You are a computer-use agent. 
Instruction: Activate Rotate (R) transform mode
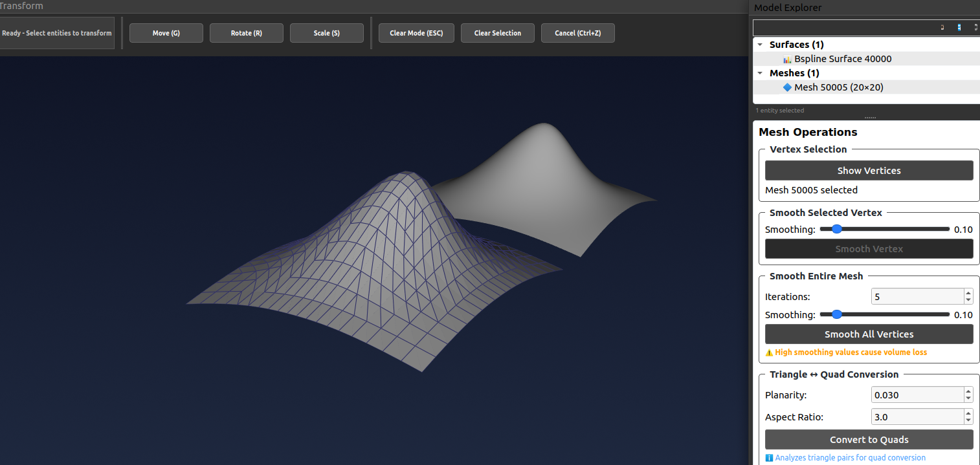tap(247, 33)
